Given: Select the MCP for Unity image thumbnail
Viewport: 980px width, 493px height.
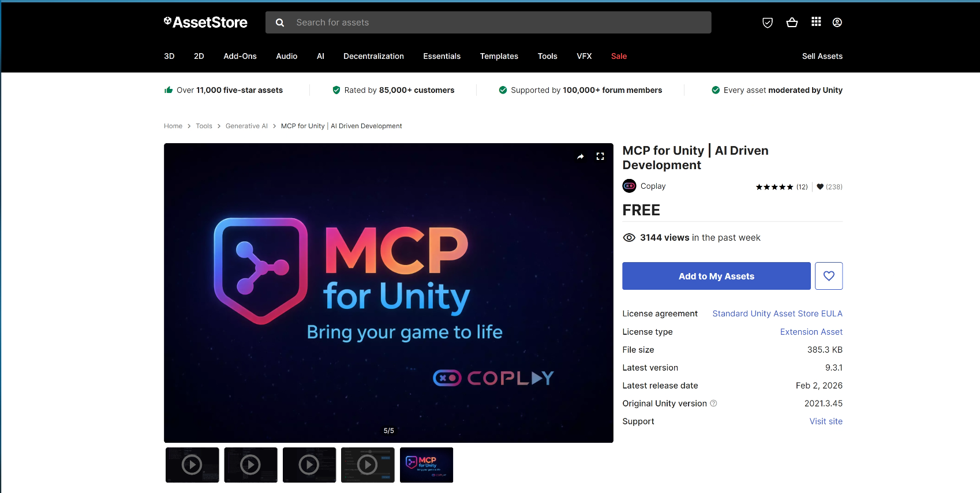Looking at the screenshot, I should [427, 465].
